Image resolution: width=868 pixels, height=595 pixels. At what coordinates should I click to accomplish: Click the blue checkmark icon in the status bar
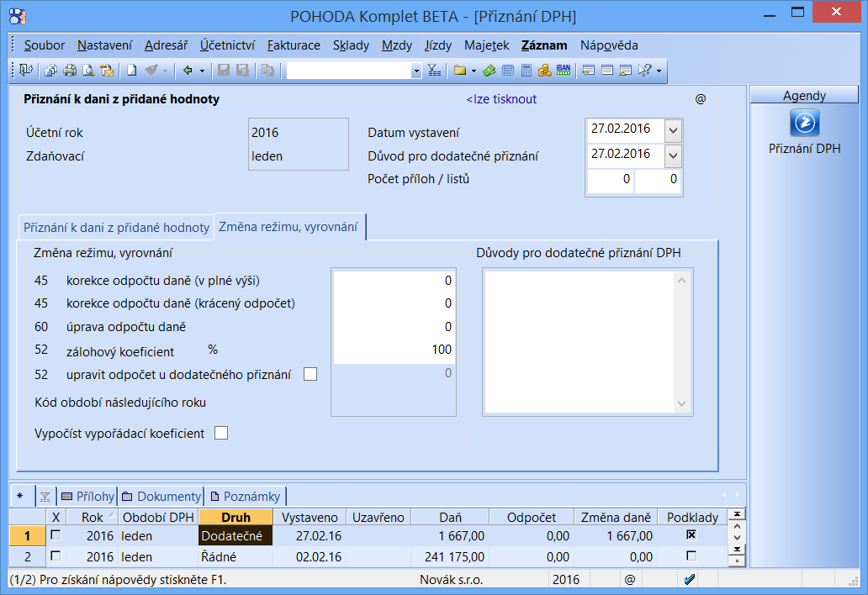point(690,580)
